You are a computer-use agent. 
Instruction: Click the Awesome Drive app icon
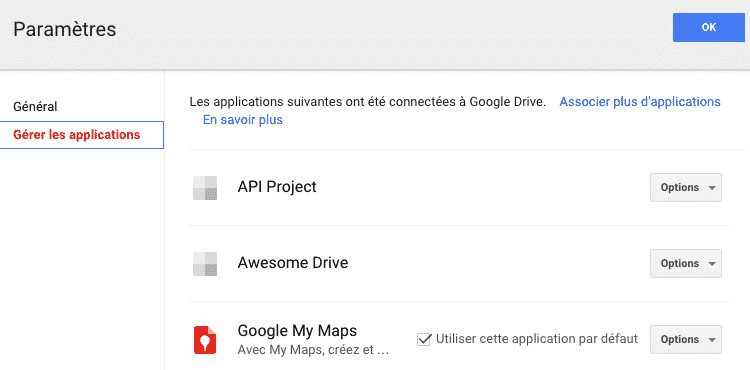(205, 264)
